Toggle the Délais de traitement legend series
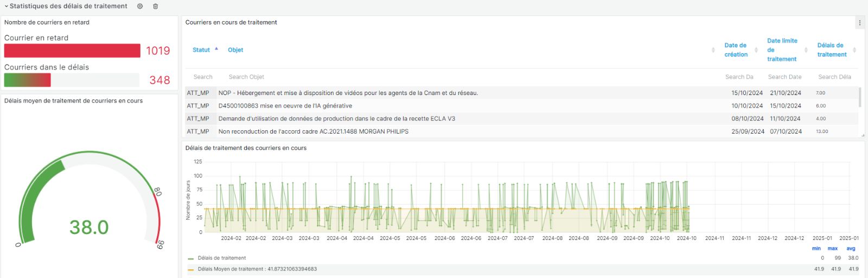The image size is (868, 278). coord(221,258)
